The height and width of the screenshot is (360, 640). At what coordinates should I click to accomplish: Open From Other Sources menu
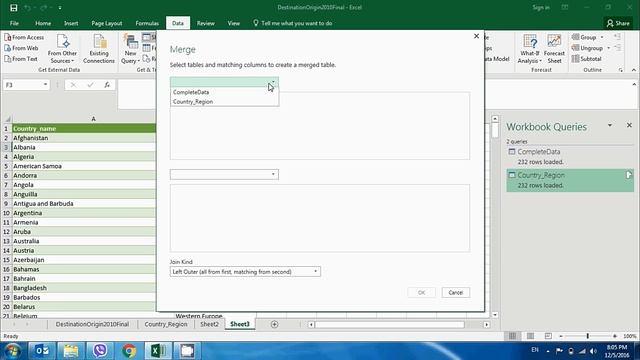tap(62, 49)
